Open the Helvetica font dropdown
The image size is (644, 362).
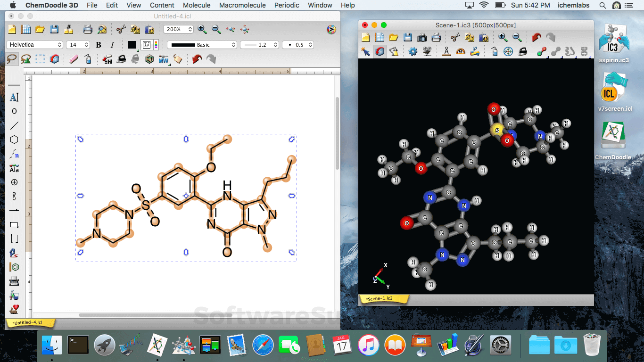[x=34, y=45]
